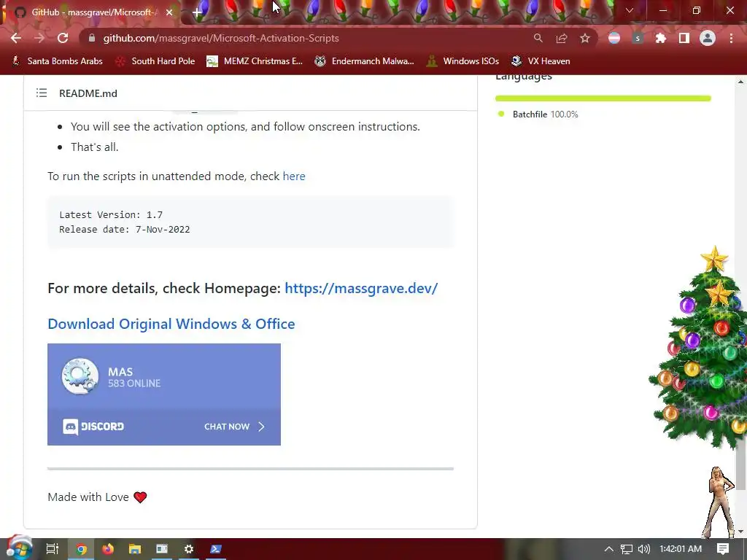Click the green languages progress bar
The height and width of the screenshot is (560, 747).
pyautogui.click(x=603, y=98)
